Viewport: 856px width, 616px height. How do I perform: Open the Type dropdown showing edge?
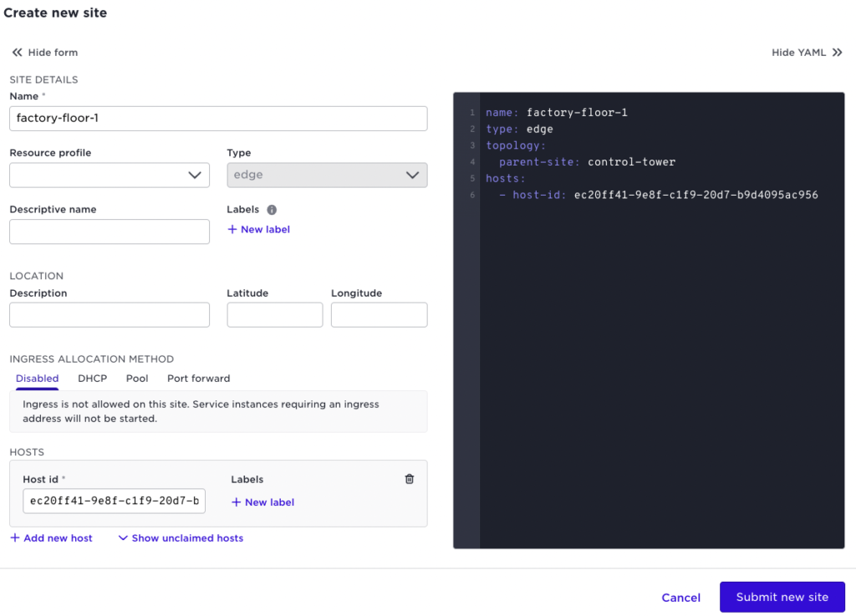click(x=327, y=175)
